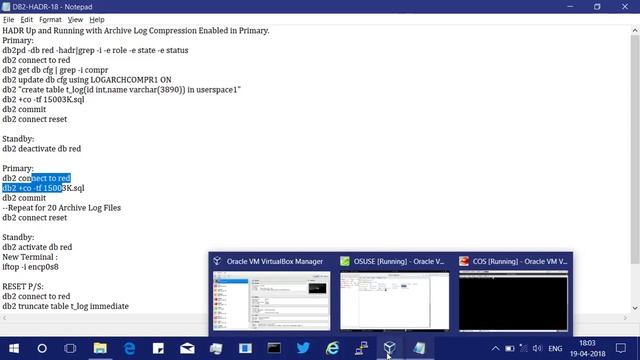
Task: Open the Mail app taskbar icon
Action: point(187,348)
